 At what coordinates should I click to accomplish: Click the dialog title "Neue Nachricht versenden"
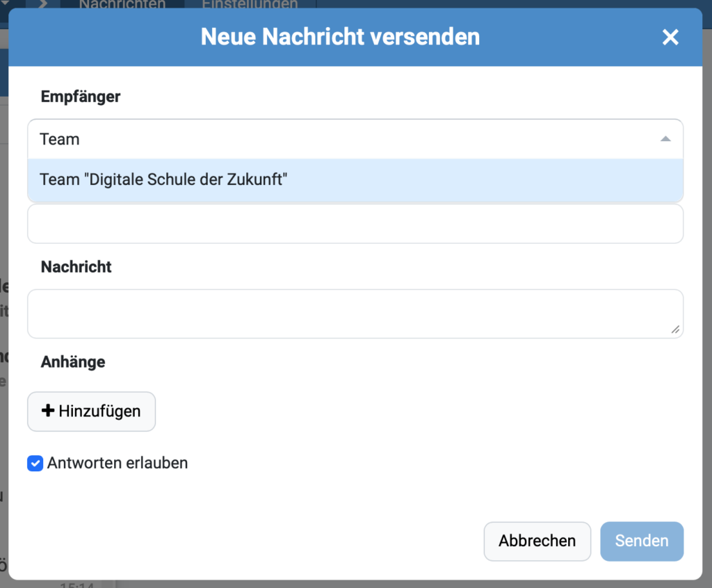click(340, 37)
